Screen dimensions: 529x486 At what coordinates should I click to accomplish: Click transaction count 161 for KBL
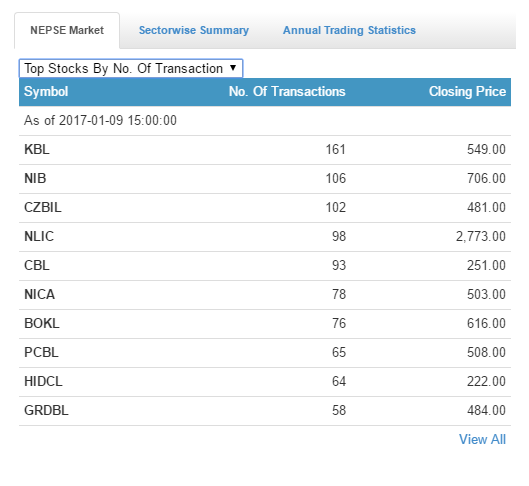(x=336, y=150)
